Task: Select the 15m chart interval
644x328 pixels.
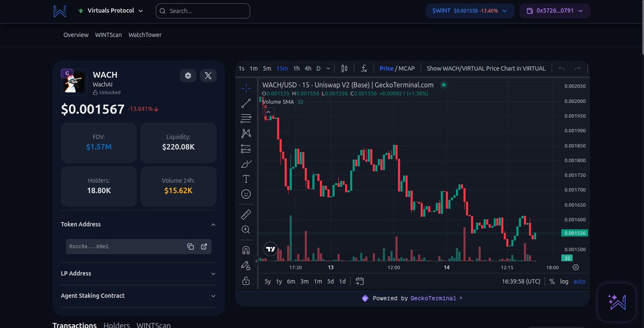Action: pos(282,69)
